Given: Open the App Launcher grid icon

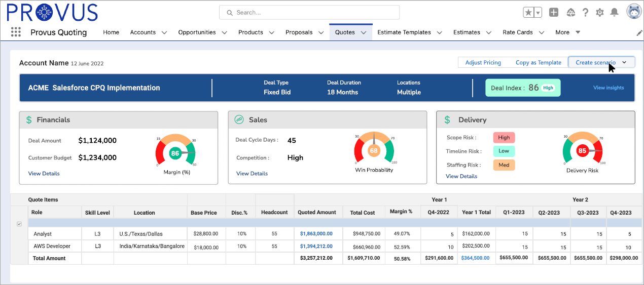Looking at the screenshot, I should 16,32.
